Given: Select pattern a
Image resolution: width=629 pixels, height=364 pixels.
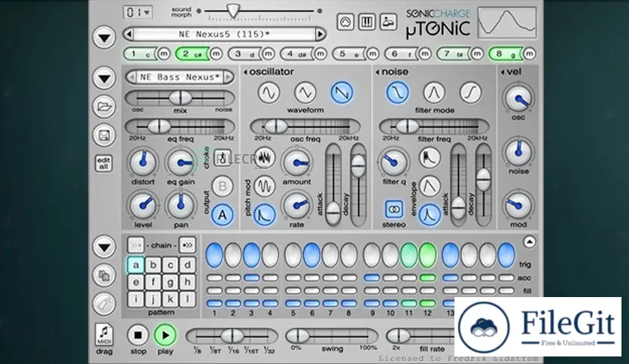Looking at the screenshot, I should pyautogui.click(x=136, y=265).
